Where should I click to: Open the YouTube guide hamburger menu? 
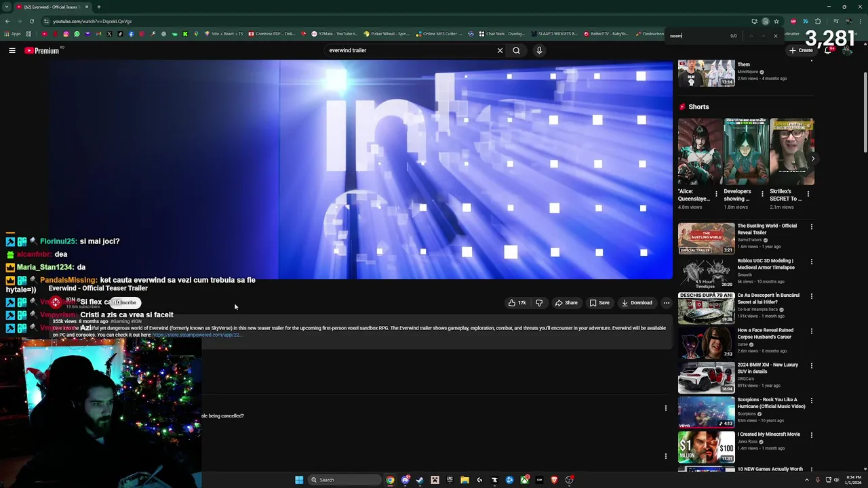(12, 50)
